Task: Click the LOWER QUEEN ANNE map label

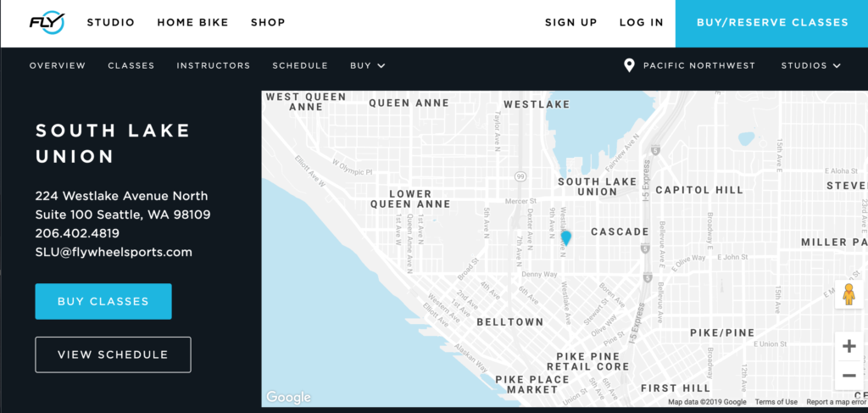Action: point(410,199)
